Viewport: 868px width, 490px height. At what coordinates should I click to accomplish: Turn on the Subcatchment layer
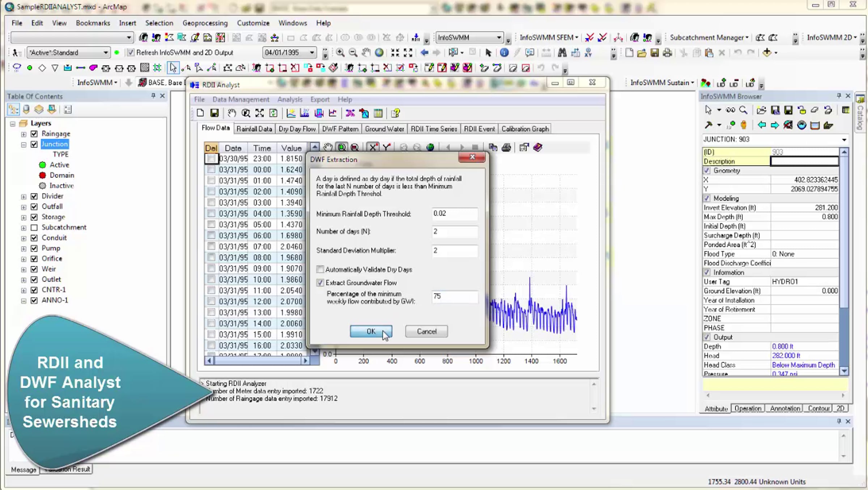[34, 228]
